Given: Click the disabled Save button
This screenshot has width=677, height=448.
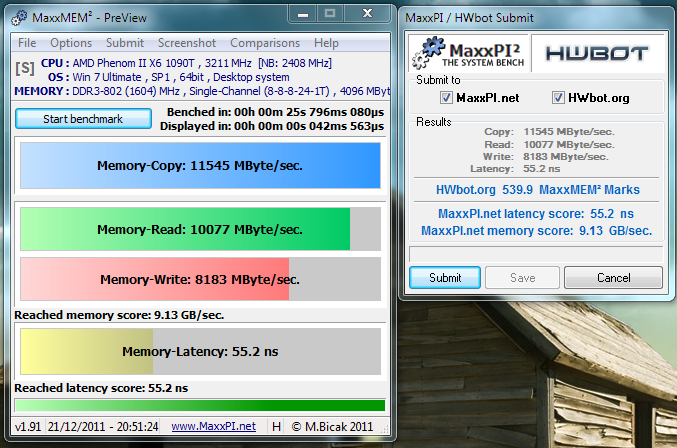Looking at the screenshot, I should point(522,278).
